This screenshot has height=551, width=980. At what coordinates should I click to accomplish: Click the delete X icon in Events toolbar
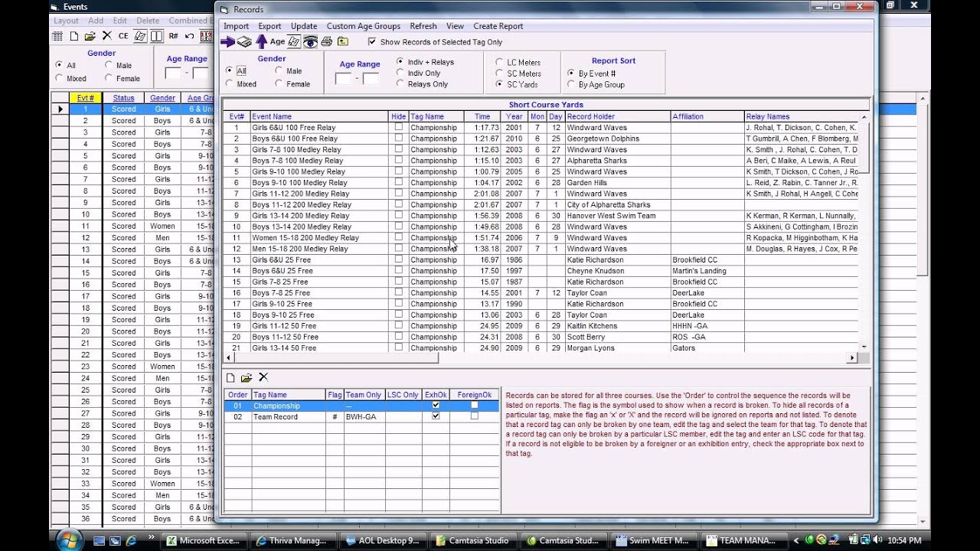tap(107, 36)
